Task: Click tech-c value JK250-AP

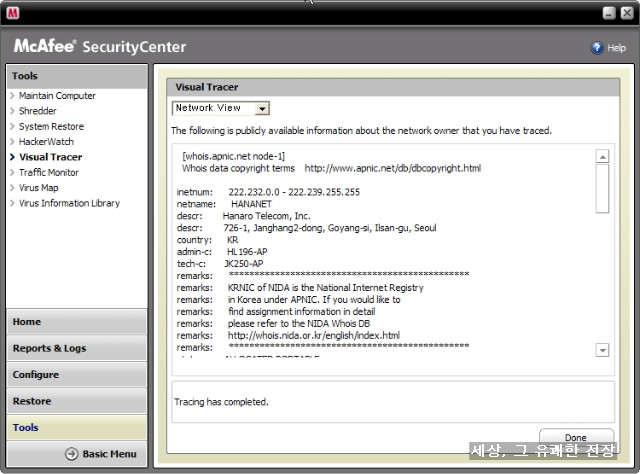Action: click(x=244, y=264)
